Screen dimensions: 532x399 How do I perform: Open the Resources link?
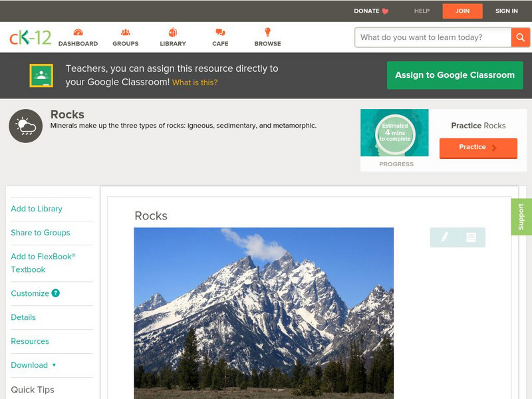30,341
